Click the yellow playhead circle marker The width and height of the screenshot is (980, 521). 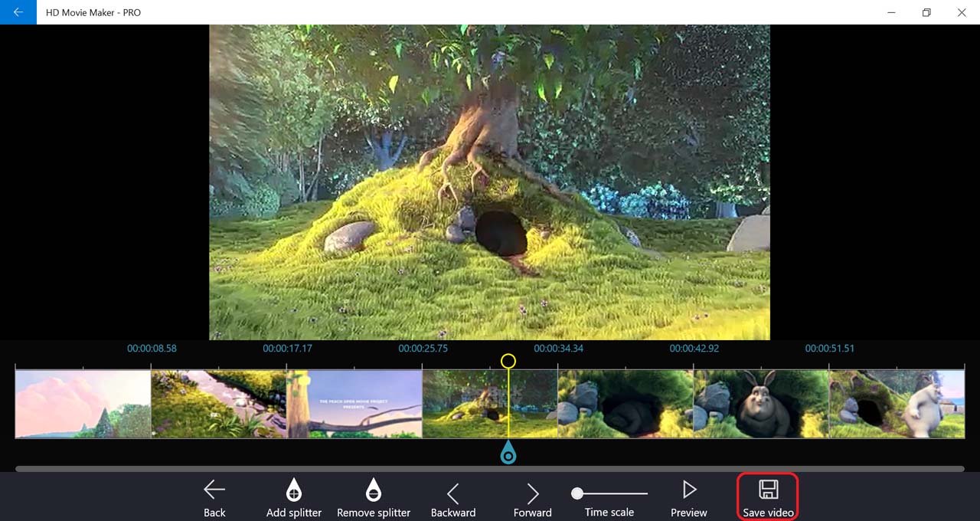pos(508,361)
